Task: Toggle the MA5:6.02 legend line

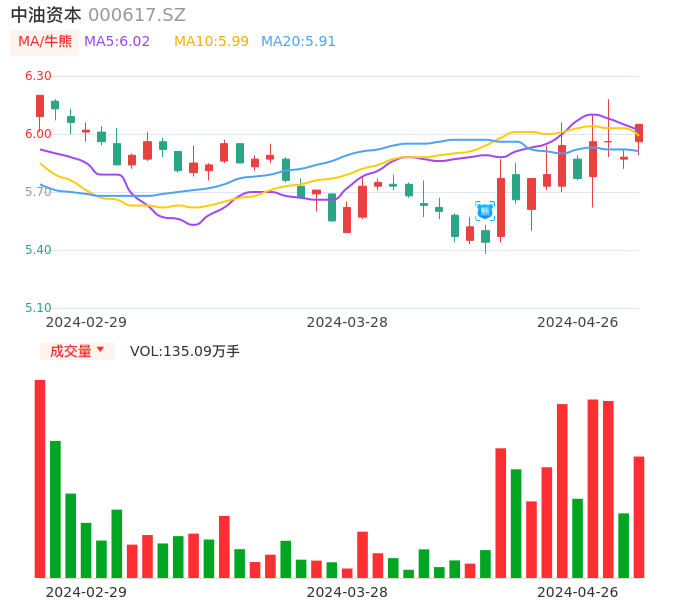Action: [117, 42]
